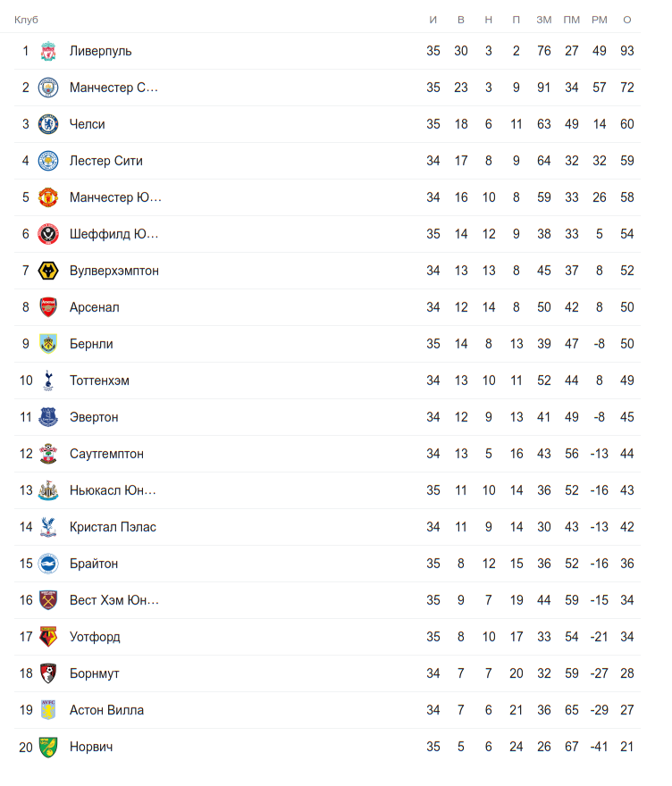Click the Leicester City fox crest

[48, 161]
